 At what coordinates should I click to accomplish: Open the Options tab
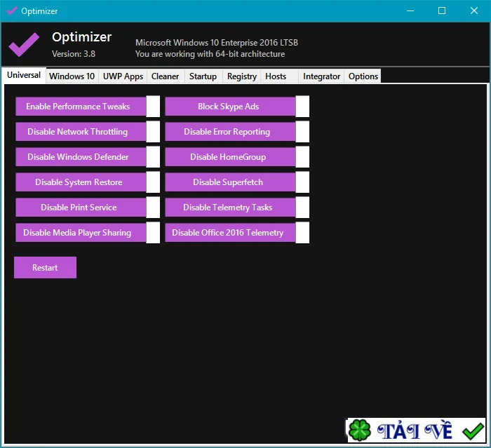[x=363, y=76]
